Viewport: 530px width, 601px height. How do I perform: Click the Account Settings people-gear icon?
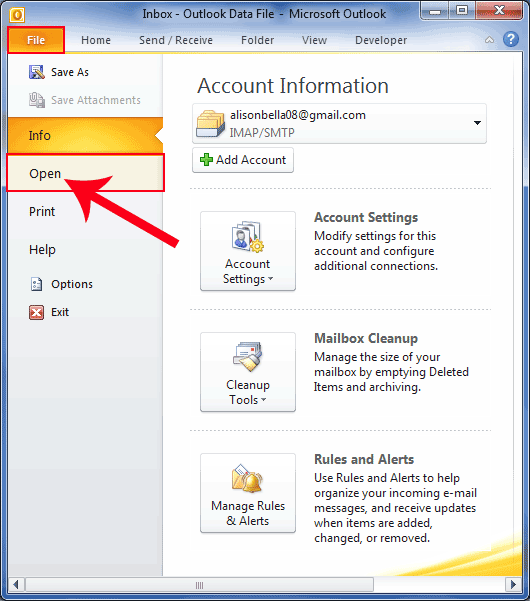point(248,236)
